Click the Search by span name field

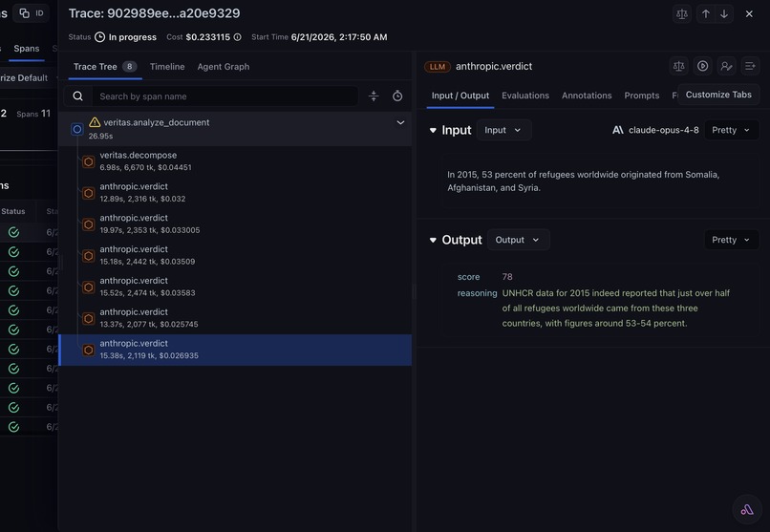225,96
